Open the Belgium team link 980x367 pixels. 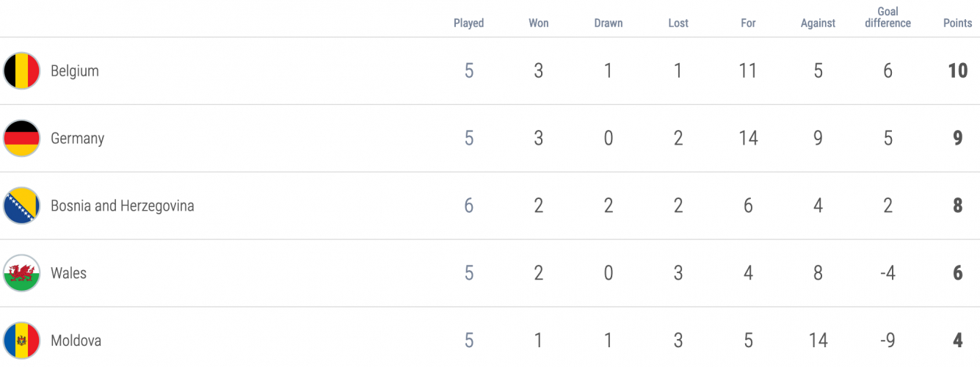[75, 71]
